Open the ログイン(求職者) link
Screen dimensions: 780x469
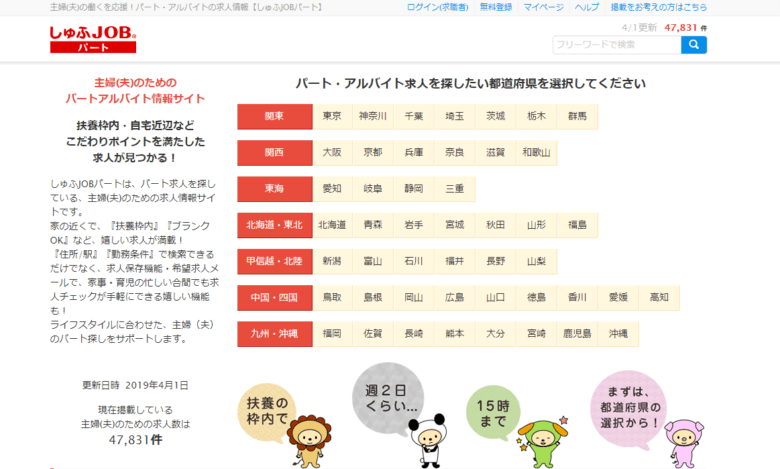(x=437, y=7)
